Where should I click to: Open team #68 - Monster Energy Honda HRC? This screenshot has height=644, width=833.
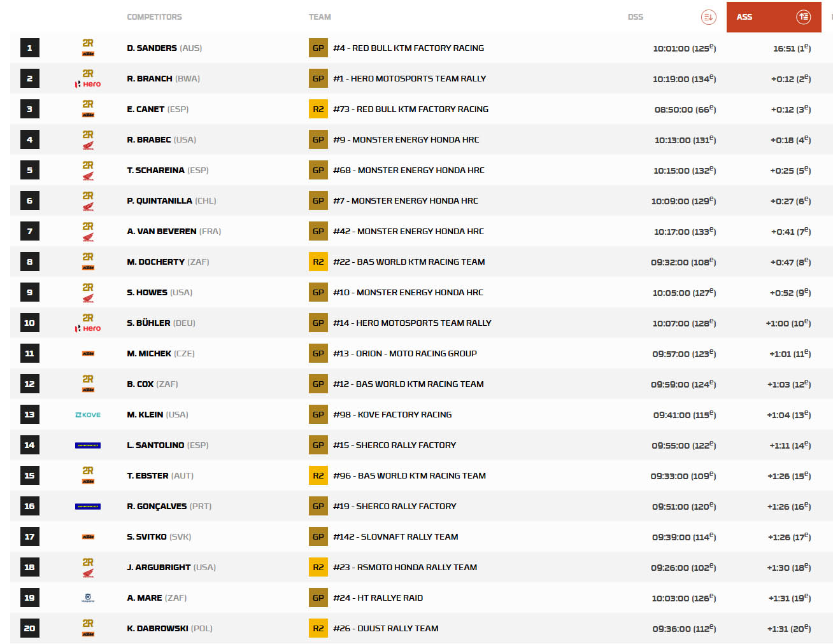[x=409, y=170]
